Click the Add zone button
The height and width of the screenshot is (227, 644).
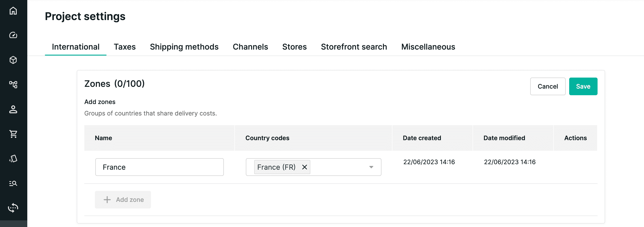pyautogui.click(x=123, y=199)
